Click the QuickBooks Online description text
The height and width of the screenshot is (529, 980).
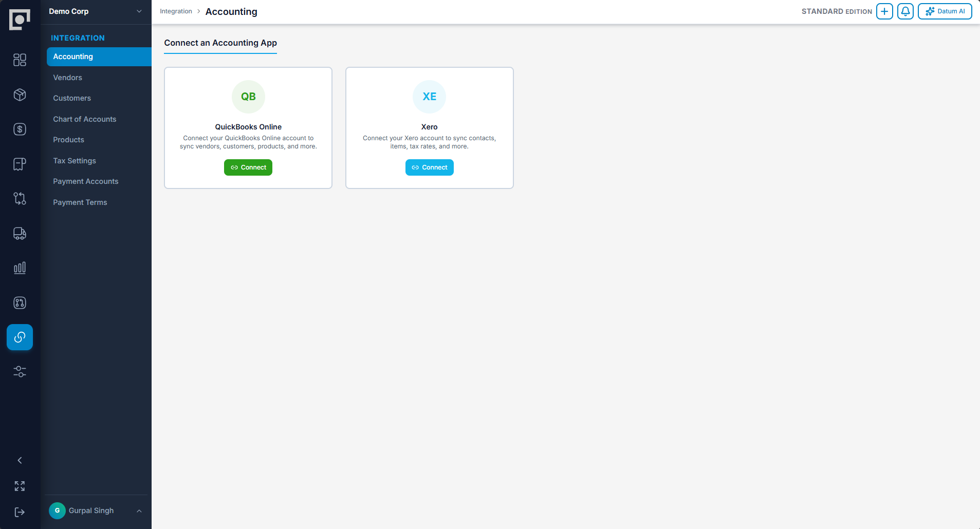tap(248, 142)
